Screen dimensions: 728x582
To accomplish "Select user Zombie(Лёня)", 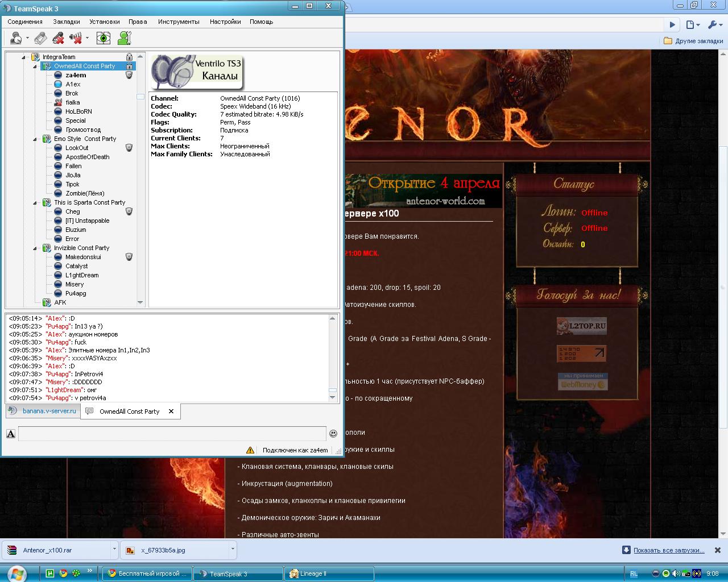I will (x=85, y=193).
